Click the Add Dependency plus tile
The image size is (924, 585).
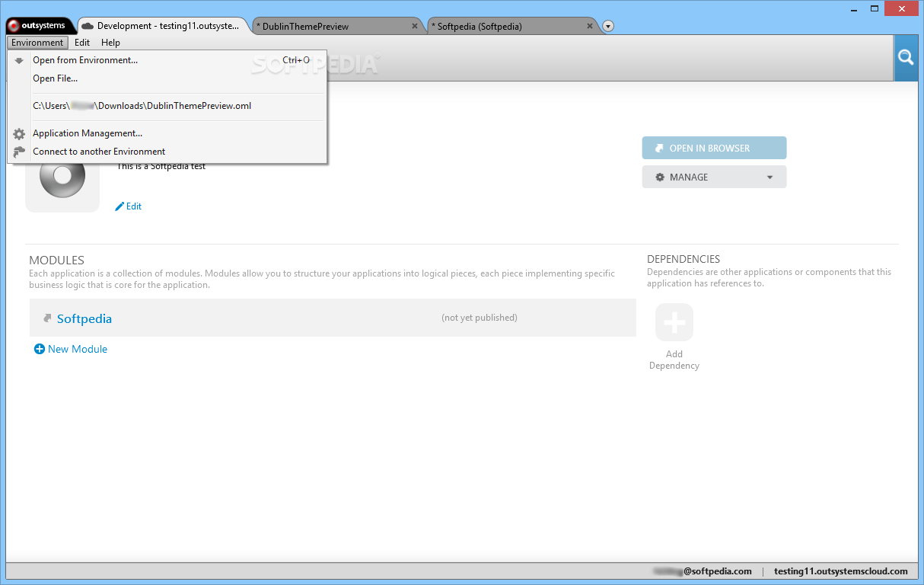[674, 322]
